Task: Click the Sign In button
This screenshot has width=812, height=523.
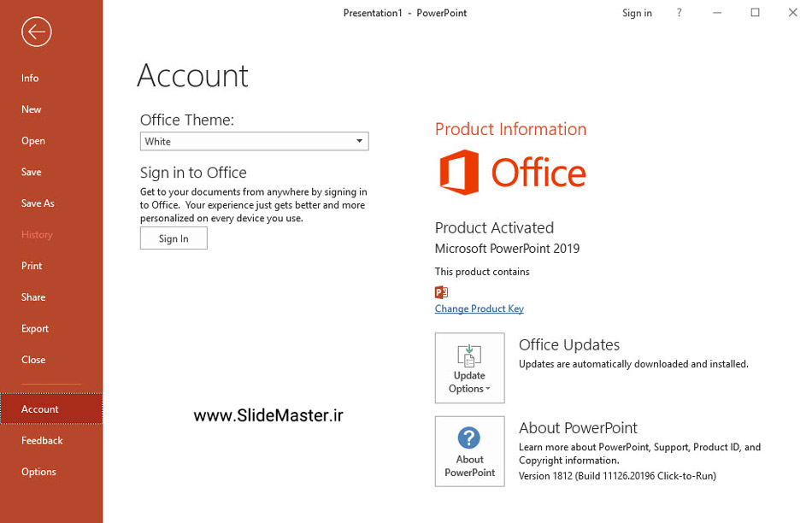Action: tap(174, 238)
